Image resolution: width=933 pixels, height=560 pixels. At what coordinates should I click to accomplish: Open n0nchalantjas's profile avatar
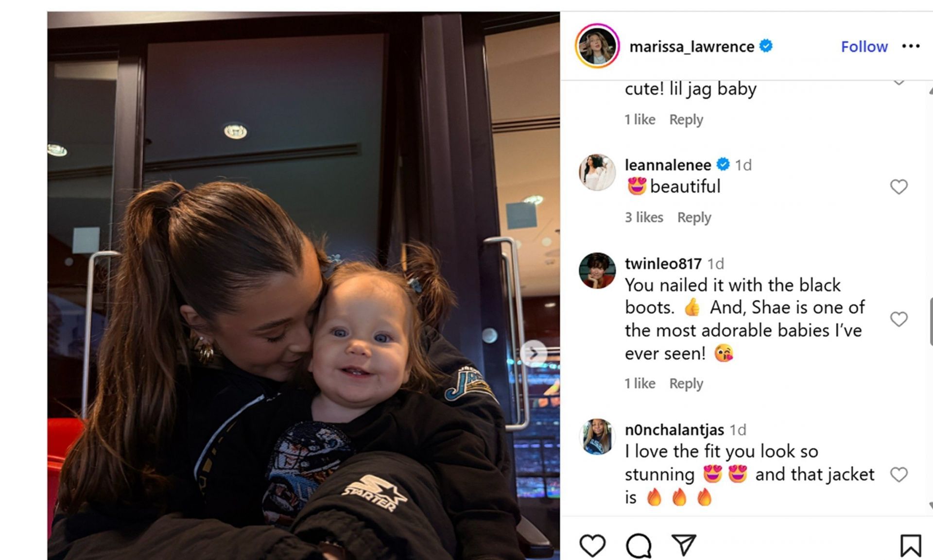click(x=597, y=437)
